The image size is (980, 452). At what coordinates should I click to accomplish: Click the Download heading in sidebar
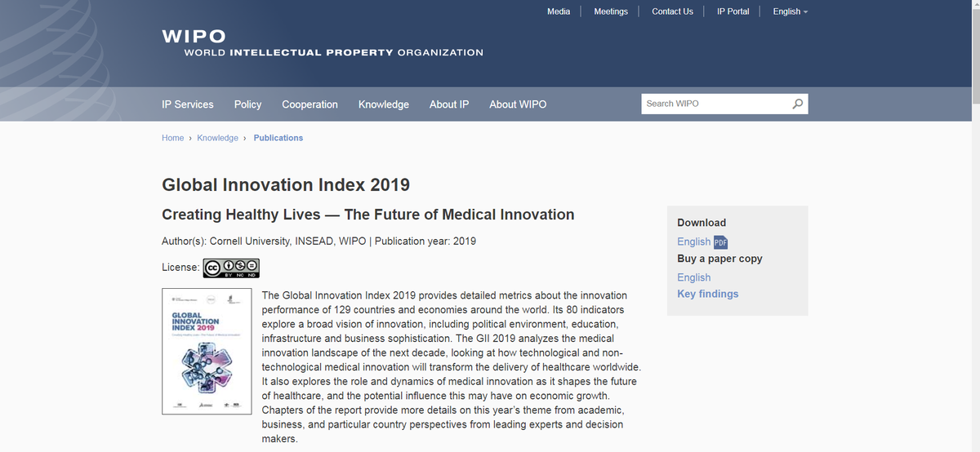point(702,223)
